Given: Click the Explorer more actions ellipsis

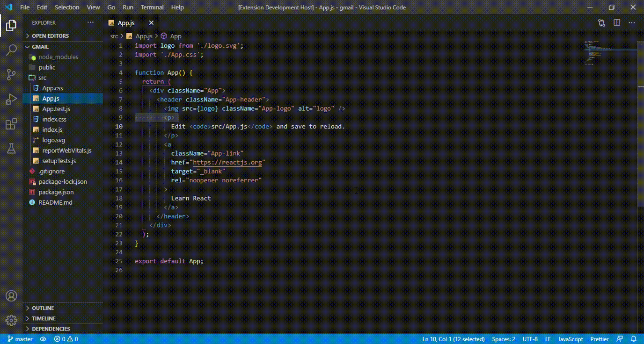Looking at the screenshot, I should 90,22.
